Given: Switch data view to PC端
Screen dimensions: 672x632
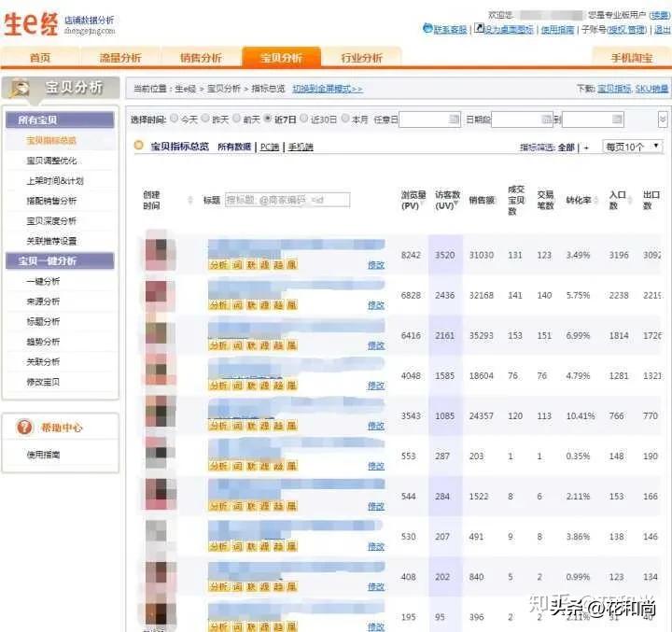Looking at the screenshot, I should click(270, 147).
